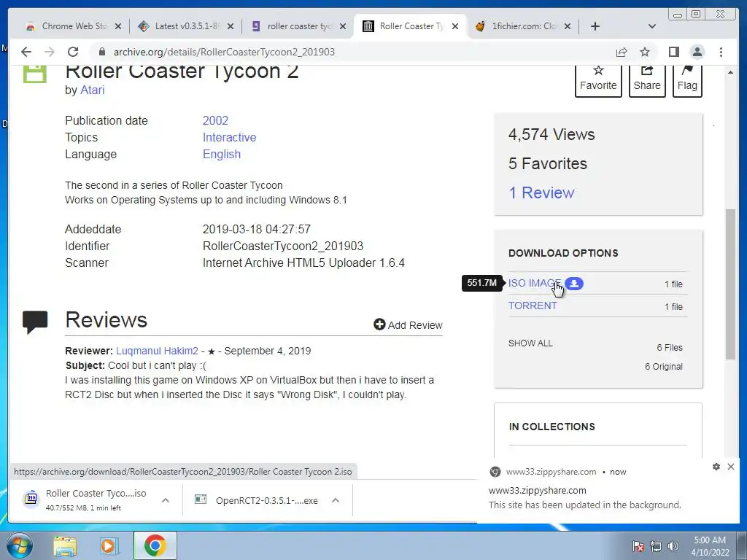The width and height of the screenshot is (747, 560).
Task: Download the ISO IMAGE file
Action: [535, 283]
